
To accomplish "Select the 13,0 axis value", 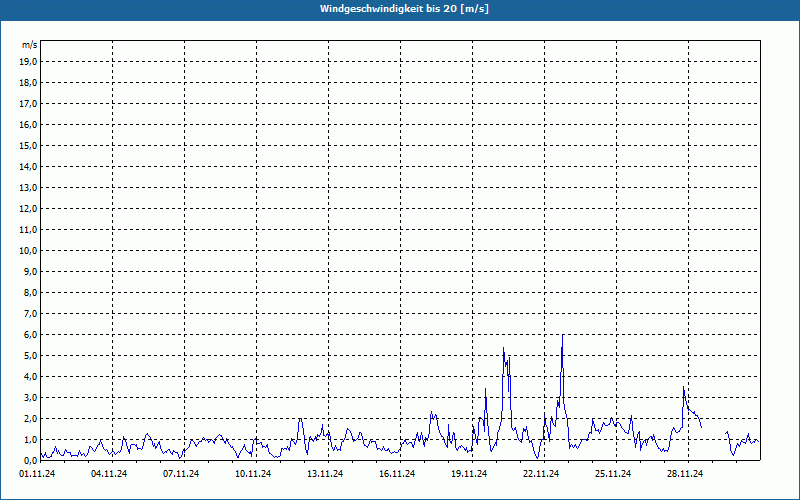I will pyautogui.click(x=29, y=187).
